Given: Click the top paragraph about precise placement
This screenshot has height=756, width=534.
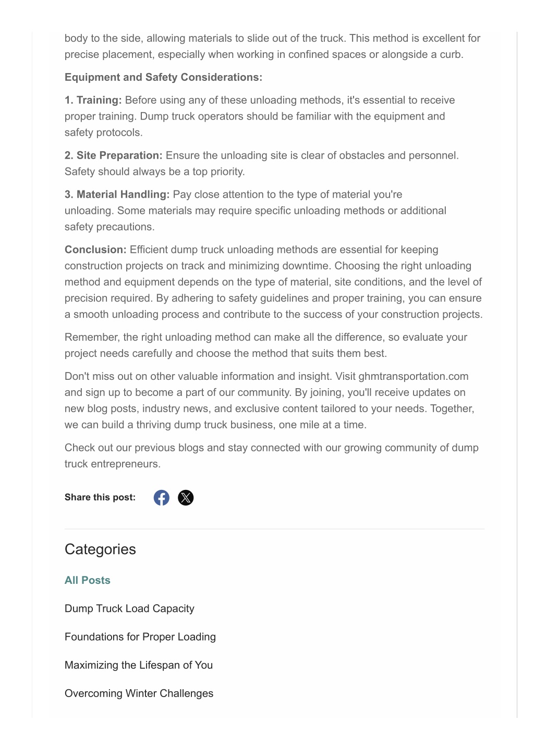Looking at the screenshot, I should (x=272, y=46).
